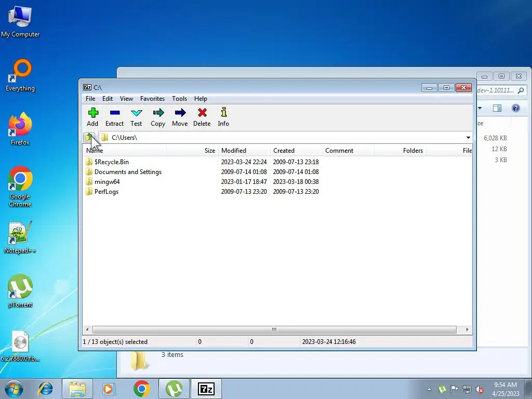Click the network tray icon
The height and width of the screenshot is (399, 532).
click(467, 389)
